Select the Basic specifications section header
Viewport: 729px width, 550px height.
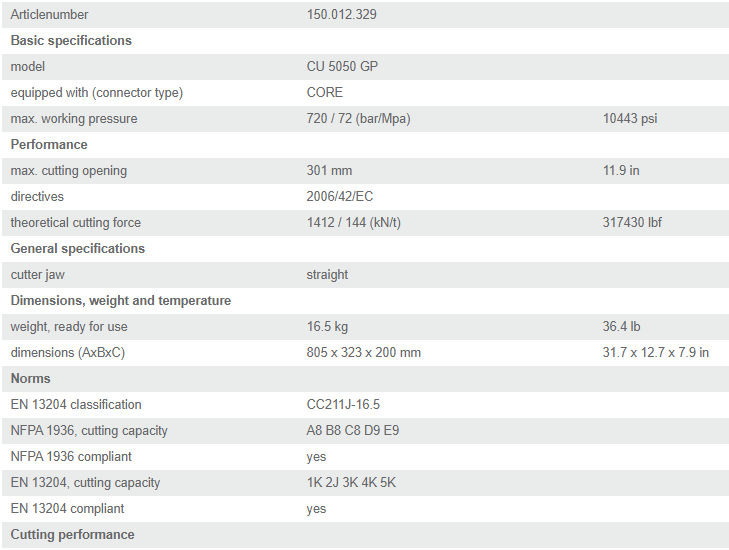[71, 41]
